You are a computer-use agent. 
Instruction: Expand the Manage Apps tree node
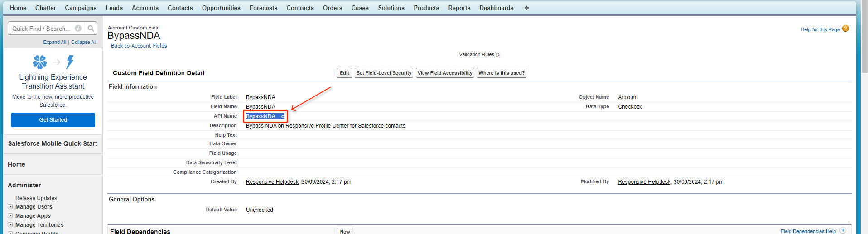pyautogui.click(x=10, y=216)
